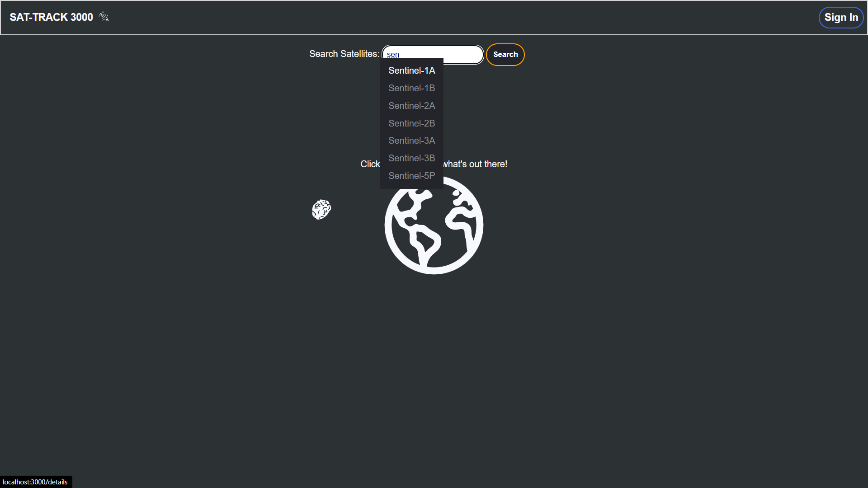Click the satellite icon beside SAT-TRACK 3000
868x488 pixels.
tap(104, 17)
